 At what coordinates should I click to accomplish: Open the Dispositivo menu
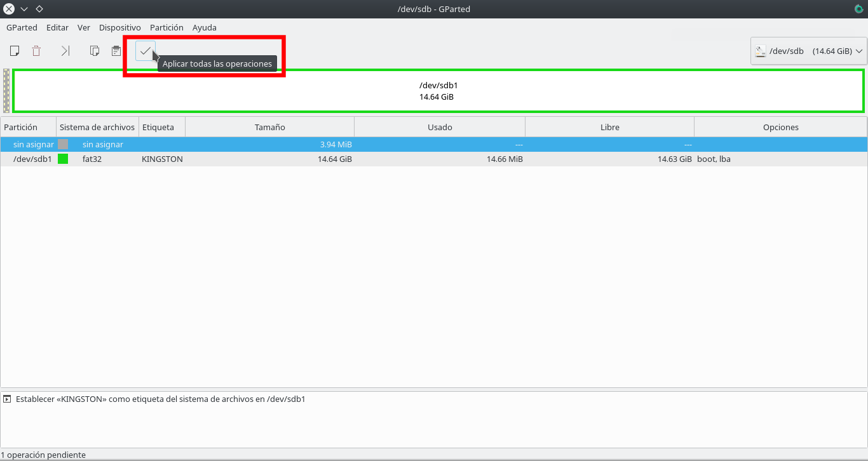(x=120, y=27)
